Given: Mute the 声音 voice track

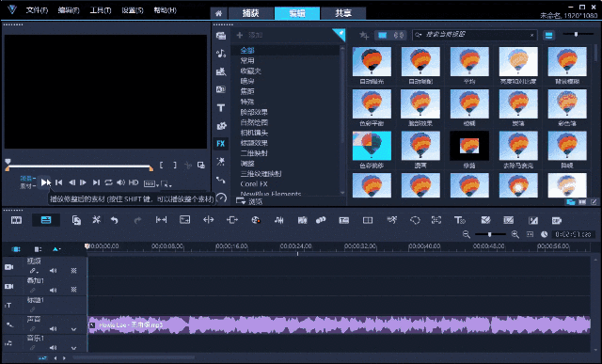Looking at the screenshot, I should point(53,328).
